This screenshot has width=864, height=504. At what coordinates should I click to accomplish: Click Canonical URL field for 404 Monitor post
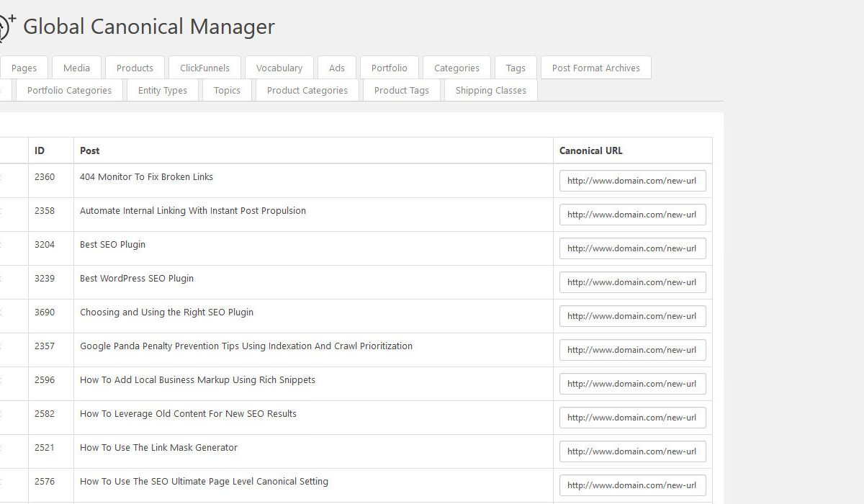tap(632, 181)
